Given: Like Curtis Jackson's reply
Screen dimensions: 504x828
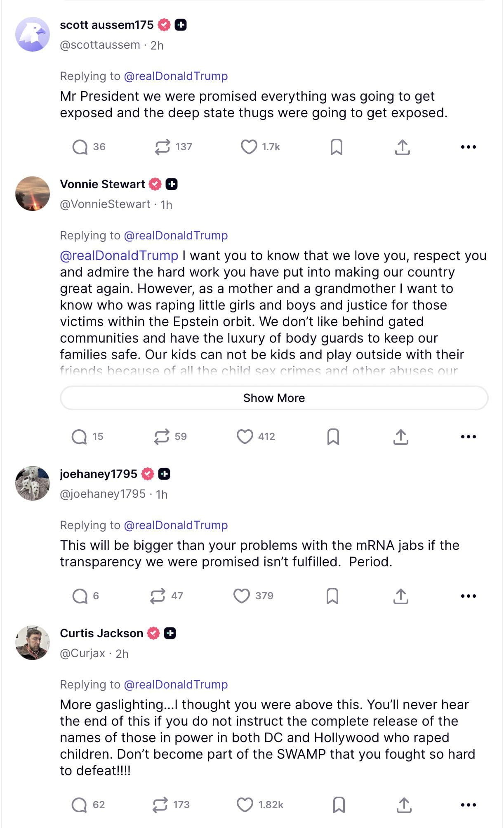Looking at the screenshot, I should click(x=245, y=804).
